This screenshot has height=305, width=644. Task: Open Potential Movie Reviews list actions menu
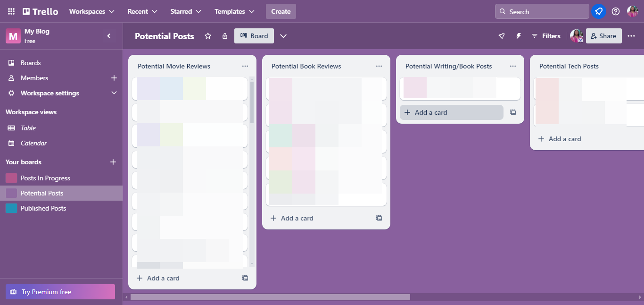(x=245, y=66)
